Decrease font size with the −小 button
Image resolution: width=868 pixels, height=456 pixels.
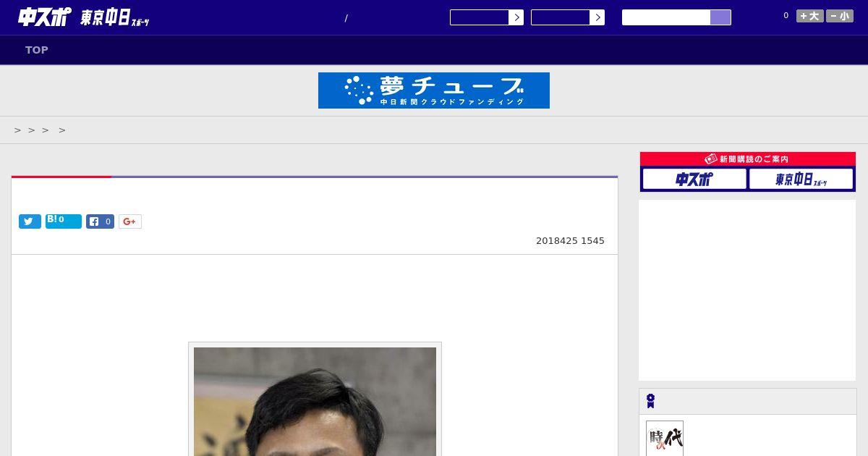click(x=840, y=16)
